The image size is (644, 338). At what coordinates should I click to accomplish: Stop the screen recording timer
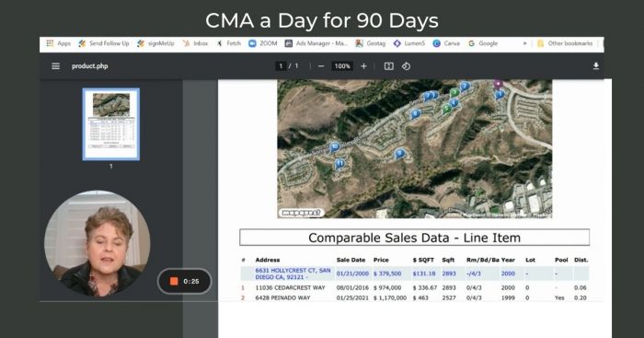coord(174,281)
